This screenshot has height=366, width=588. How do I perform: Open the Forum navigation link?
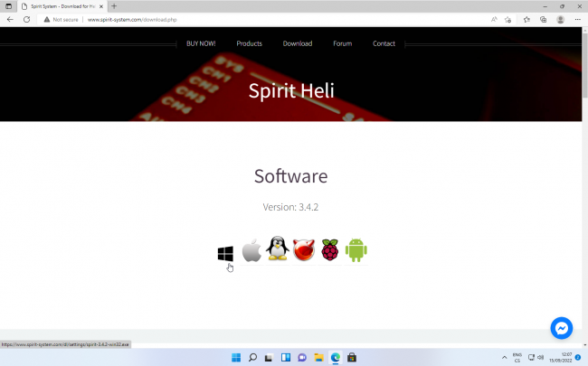[x=342, y=43]
